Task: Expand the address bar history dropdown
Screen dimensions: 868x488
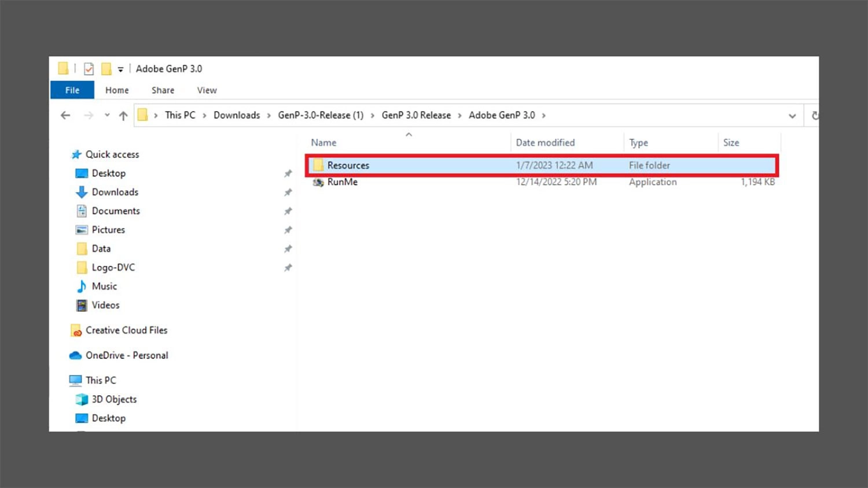Action: click(x=792, y=116)
